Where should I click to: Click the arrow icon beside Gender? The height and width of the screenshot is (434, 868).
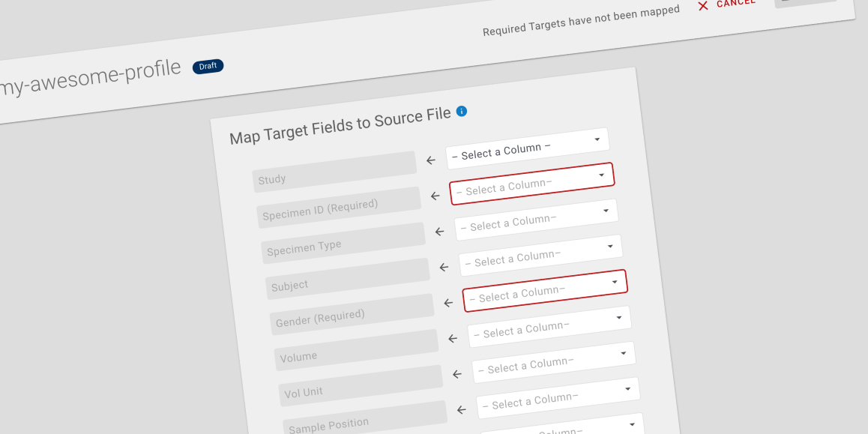pyautogui.click(x=448, y=303)
